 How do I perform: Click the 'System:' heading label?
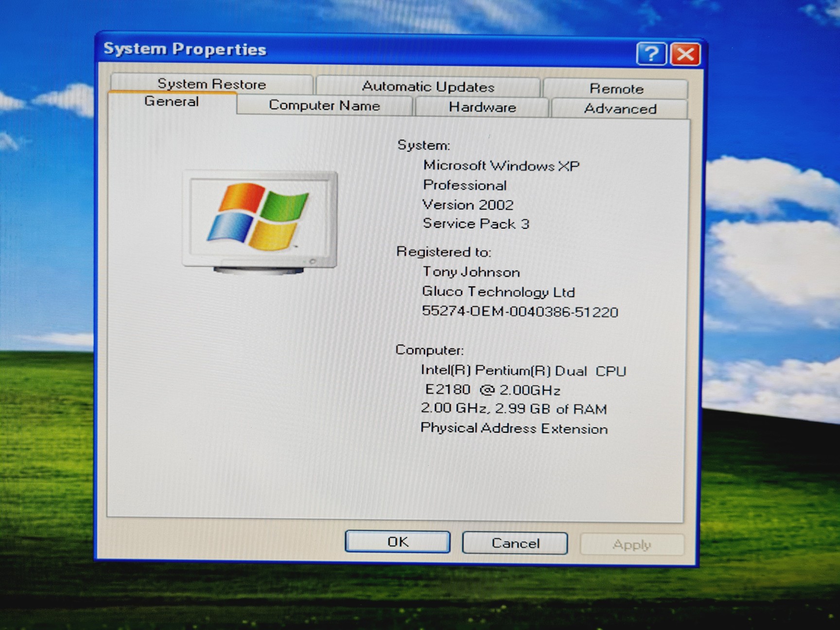pos(423,145)
